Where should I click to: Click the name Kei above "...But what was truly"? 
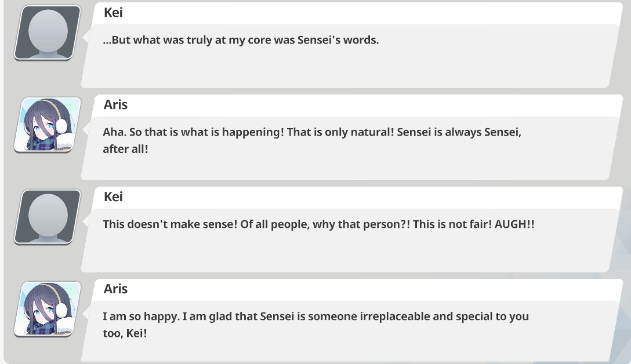(x=113, y=13)
